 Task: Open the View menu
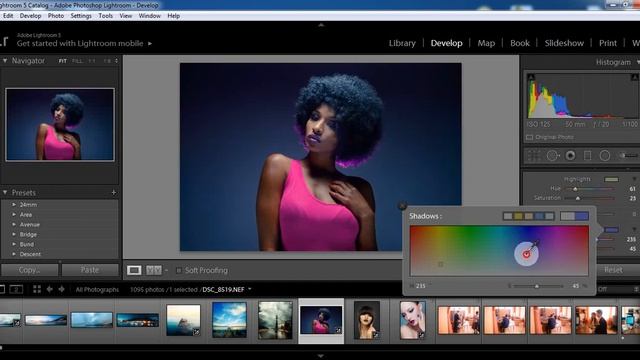[x=126, y=16]
